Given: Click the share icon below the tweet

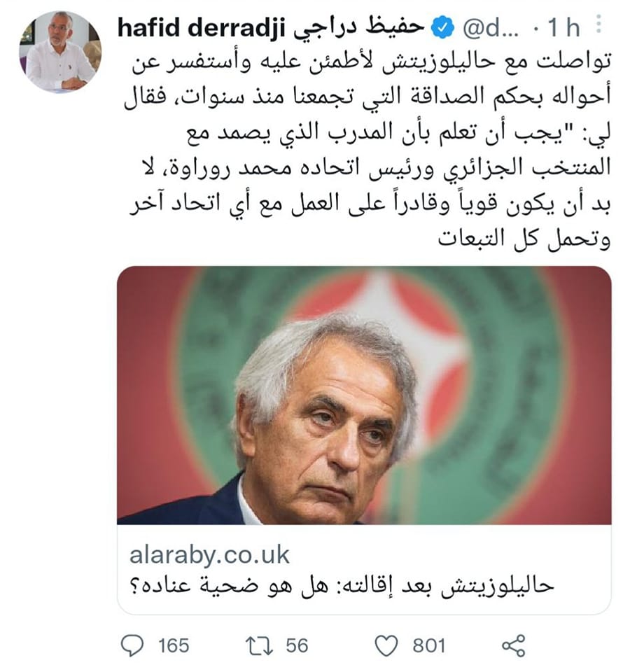Looking at the screenshot, I should (x=513, y=645).
